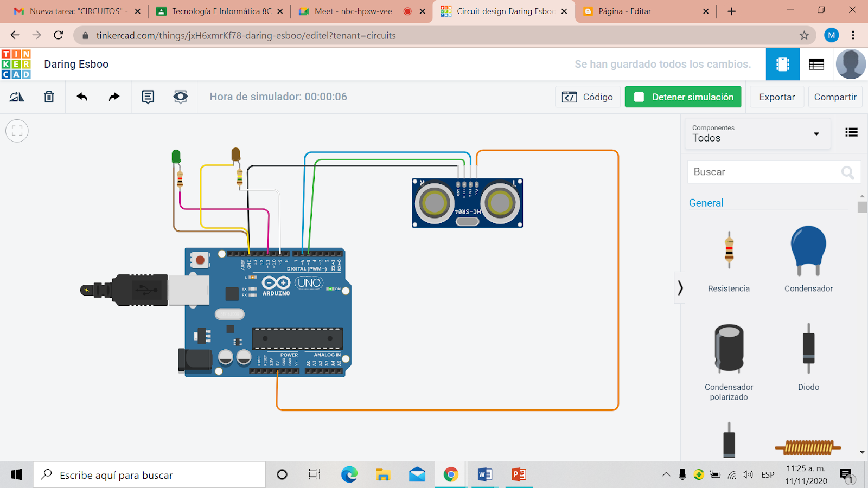
Task: Reload the Tinkercad page
Action: pos(59,35)
